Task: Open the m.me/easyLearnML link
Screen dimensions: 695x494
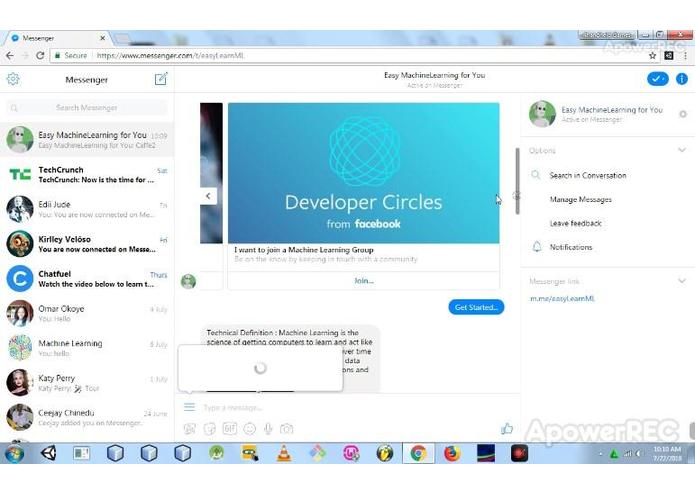Action: [562, 299]
